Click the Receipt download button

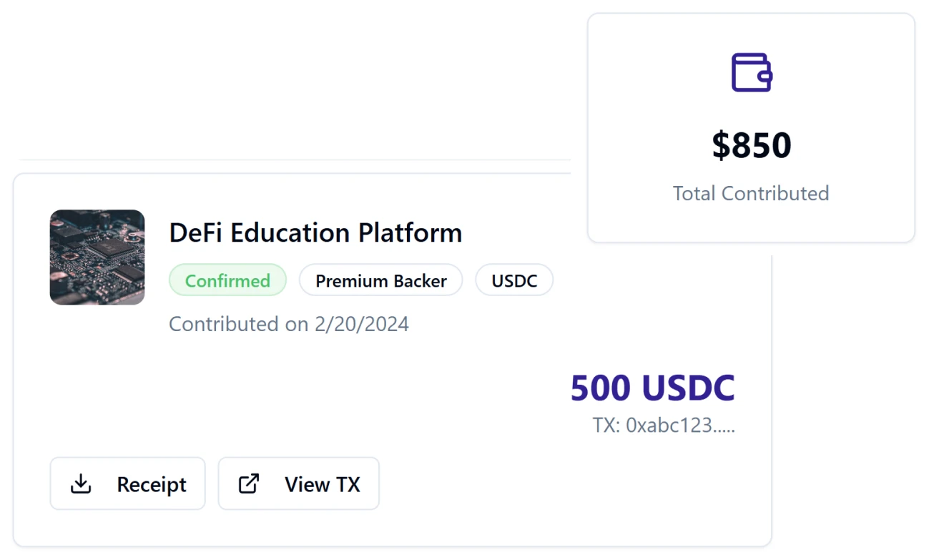127,483
